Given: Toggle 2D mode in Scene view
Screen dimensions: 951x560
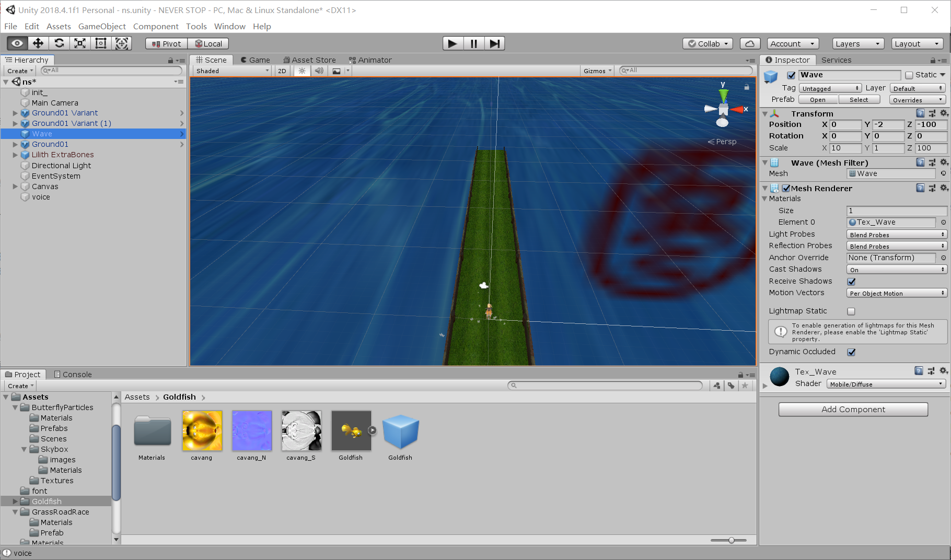Looking at the screenshot, I should click(282, 71).
